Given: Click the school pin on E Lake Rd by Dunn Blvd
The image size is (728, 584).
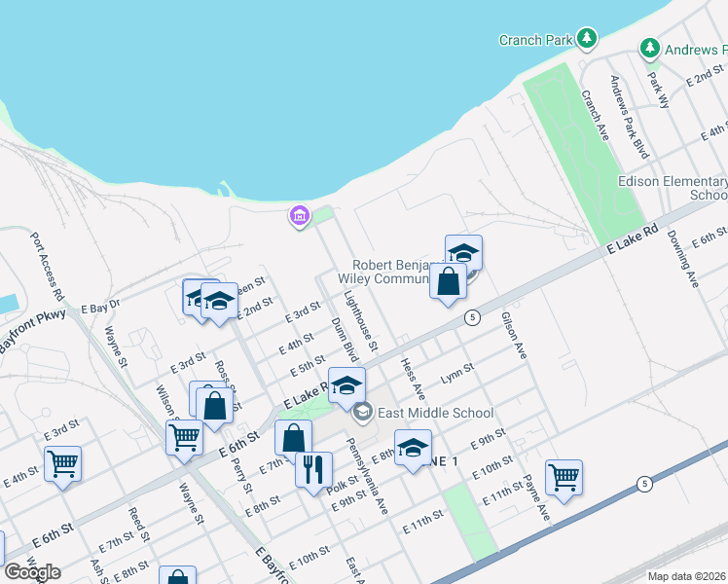Looking at the screenshot, I should (346, 386).
